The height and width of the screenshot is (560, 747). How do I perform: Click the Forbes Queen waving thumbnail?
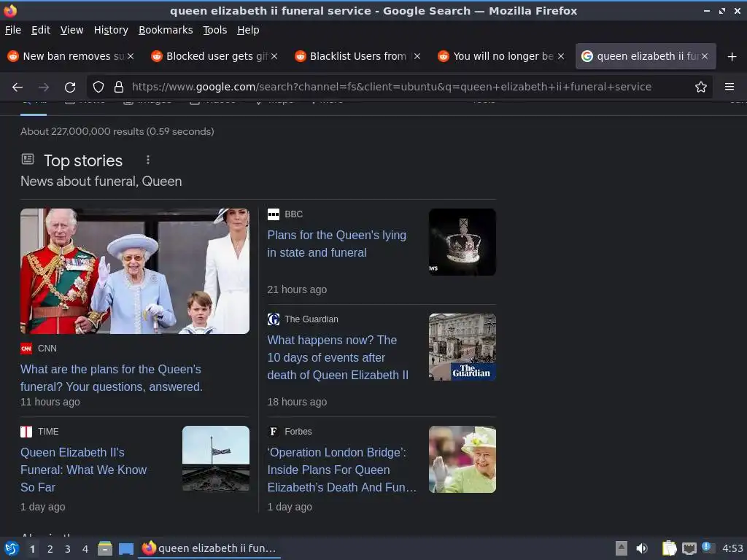(462, 459)
